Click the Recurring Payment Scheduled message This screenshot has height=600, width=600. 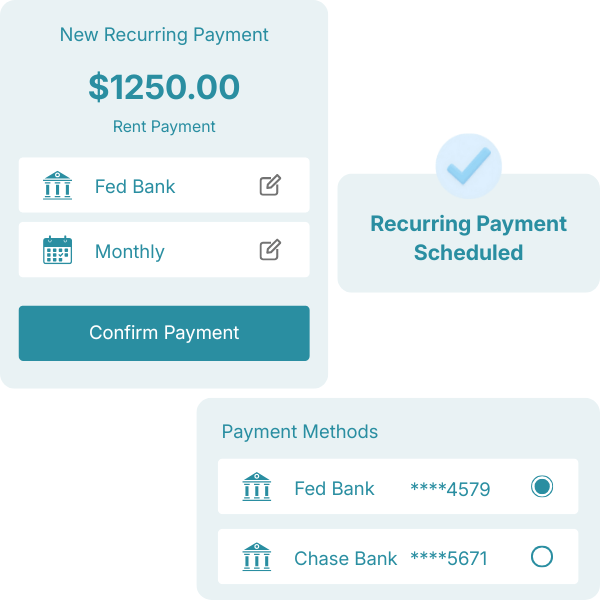click(x=468, y=238)
